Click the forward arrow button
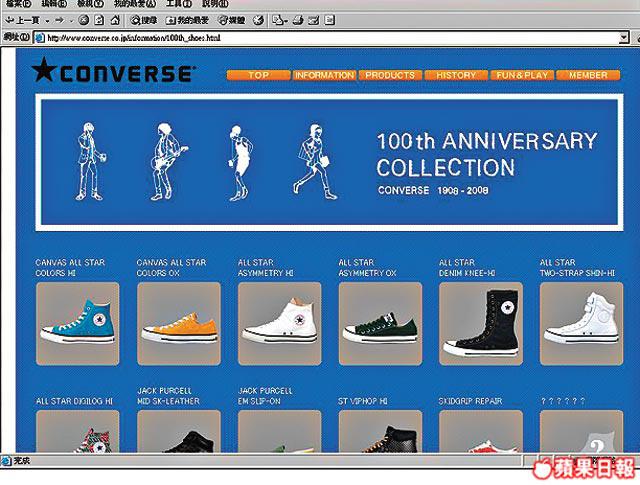The width and height of the screenshot is (640, 485). click(60, 20)
